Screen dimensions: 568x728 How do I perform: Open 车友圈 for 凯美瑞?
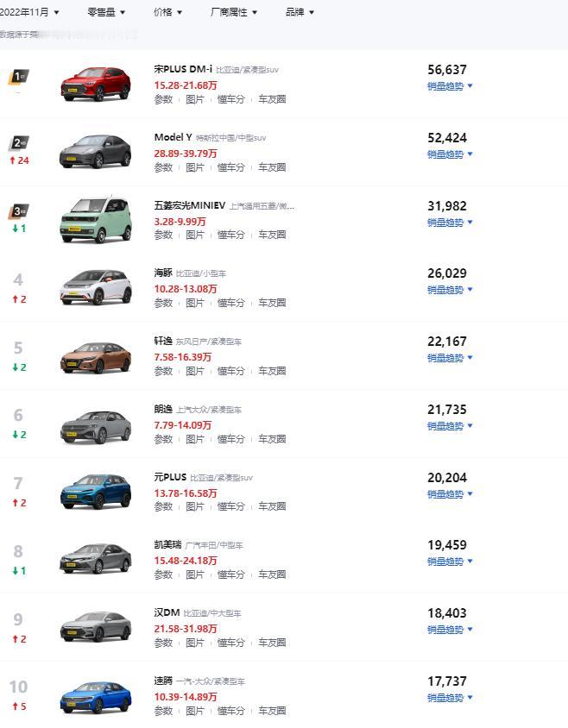pyautogui.click(x=272, y=574)
